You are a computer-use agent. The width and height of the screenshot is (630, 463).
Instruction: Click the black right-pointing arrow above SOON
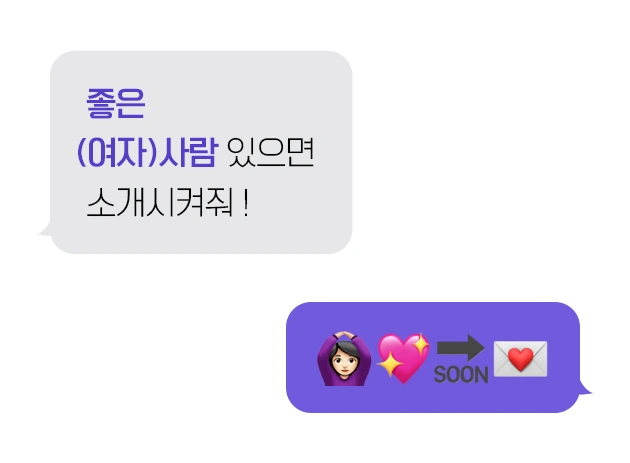tap(461, 348)
